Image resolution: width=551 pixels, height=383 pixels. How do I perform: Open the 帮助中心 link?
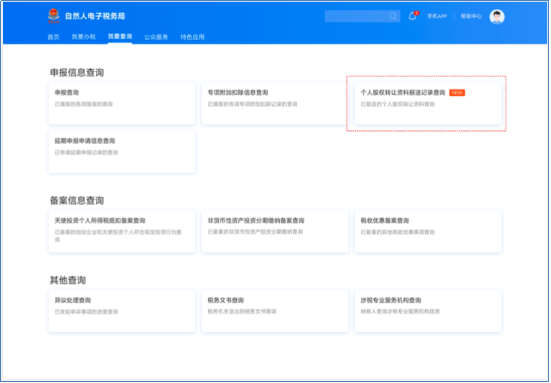(471, 16)
